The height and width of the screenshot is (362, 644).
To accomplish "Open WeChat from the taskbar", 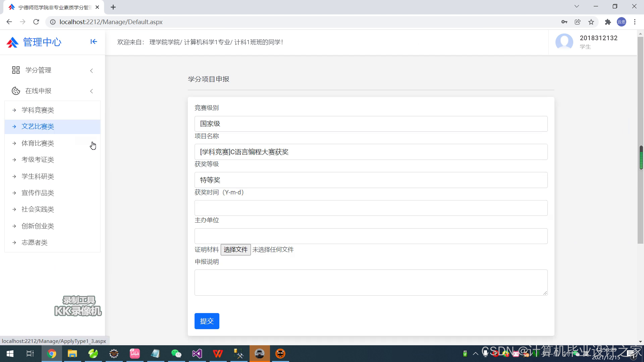I will point(176,354).
